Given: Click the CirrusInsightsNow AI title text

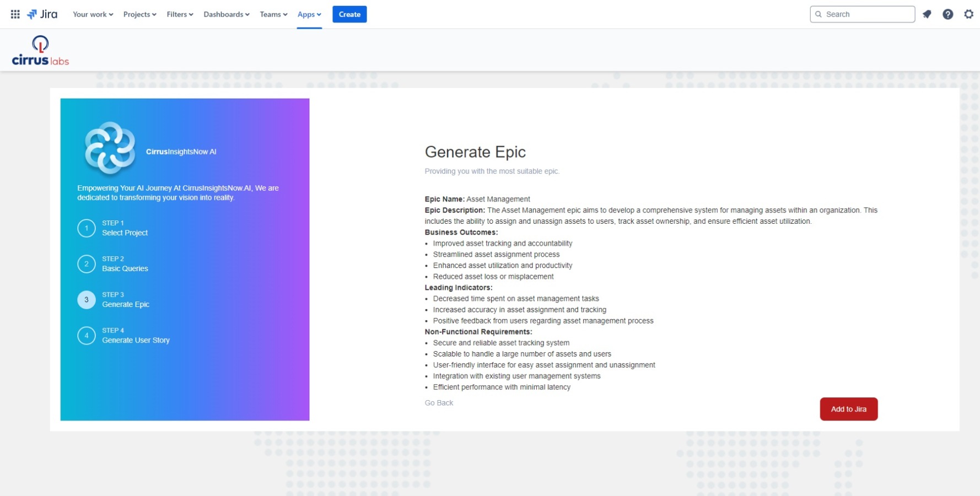Looking at the screenshot, I should point(181,152).
